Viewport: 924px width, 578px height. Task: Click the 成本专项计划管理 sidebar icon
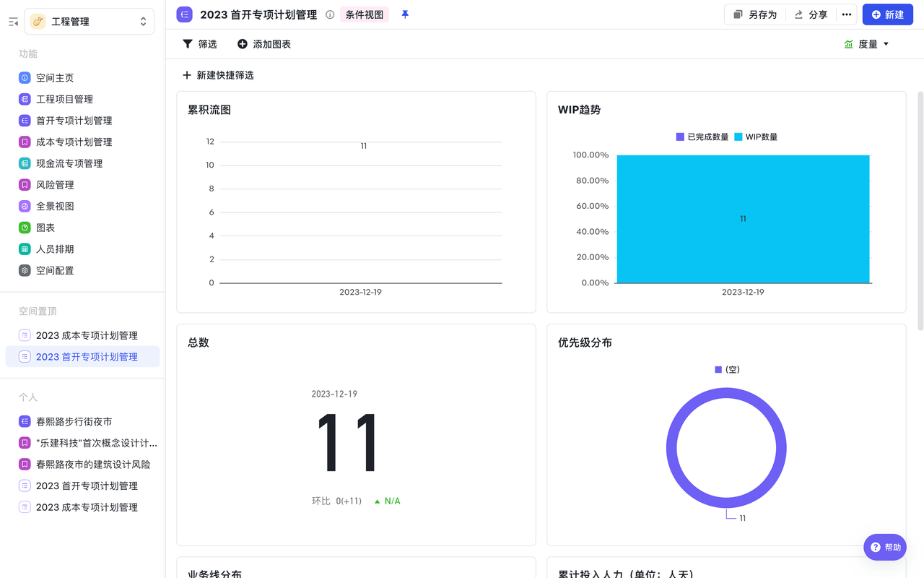(x=25, y=142)
